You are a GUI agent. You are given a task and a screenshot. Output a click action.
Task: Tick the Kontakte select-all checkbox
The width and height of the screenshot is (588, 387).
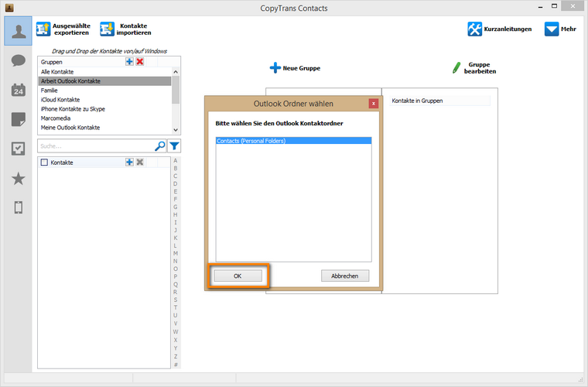[44, 163]
